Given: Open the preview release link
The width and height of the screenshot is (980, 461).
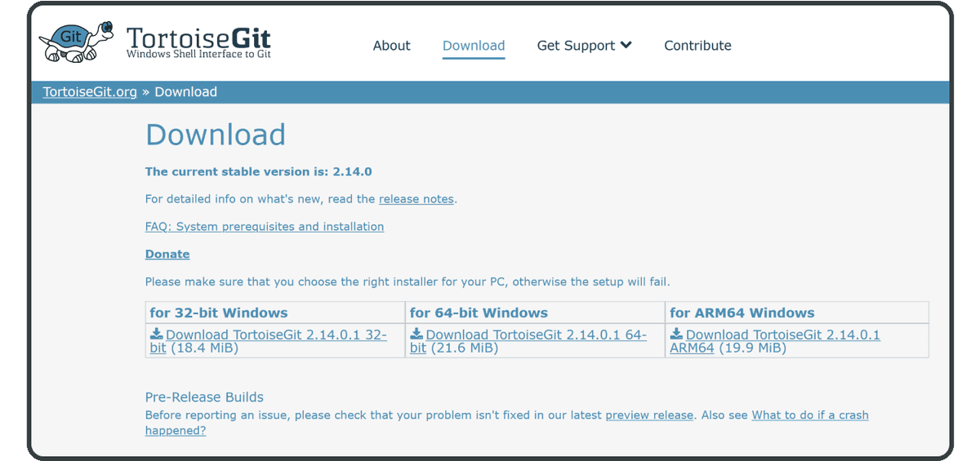Looking at the screenshot, I should (x=649, y=415).
